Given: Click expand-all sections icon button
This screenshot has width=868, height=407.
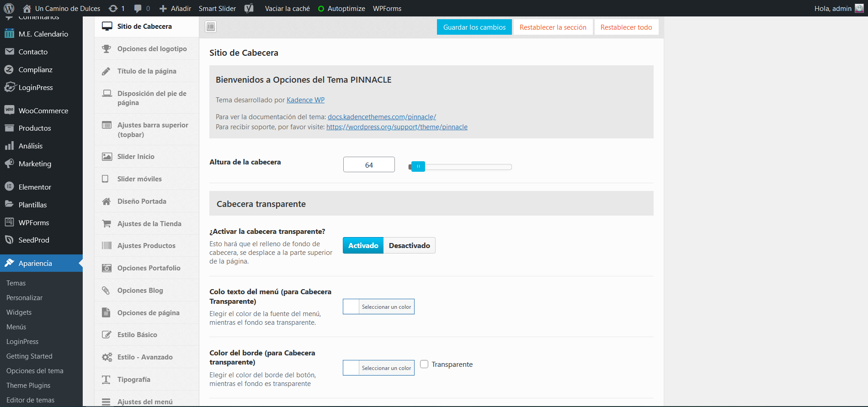Looking at the screenshot, I should click(x=211, y=27).
